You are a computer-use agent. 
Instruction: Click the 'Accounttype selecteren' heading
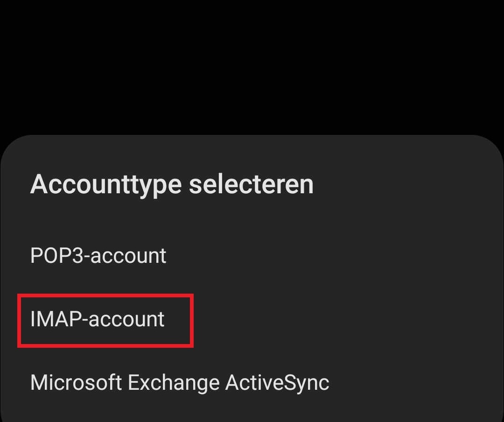pyautogui.click(x=172, y=184)
